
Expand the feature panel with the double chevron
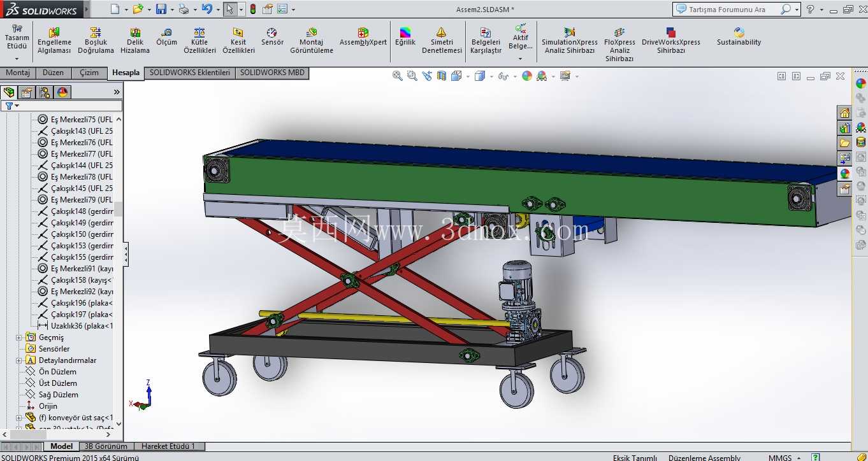pos(117,92)
